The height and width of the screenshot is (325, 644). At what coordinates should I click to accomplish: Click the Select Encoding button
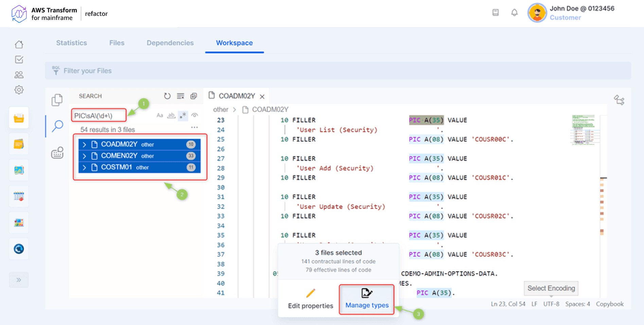[x=551, y=288]
